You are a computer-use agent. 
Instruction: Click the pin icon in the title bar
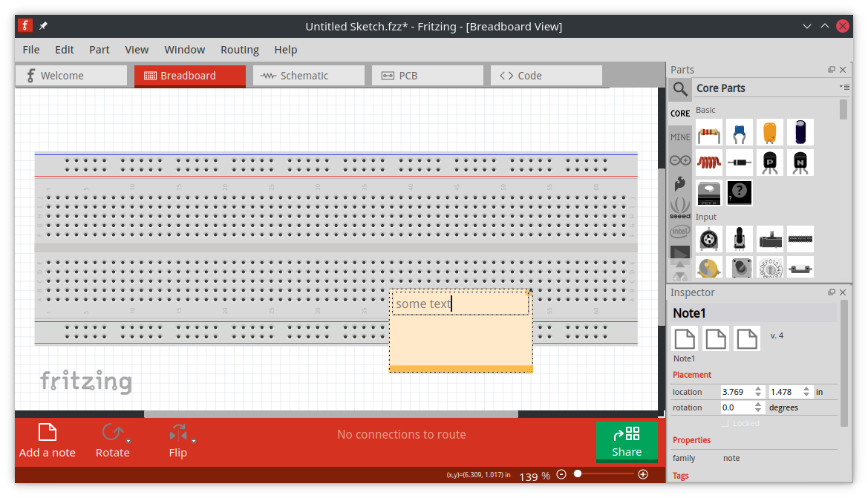[x=43, y=25]
